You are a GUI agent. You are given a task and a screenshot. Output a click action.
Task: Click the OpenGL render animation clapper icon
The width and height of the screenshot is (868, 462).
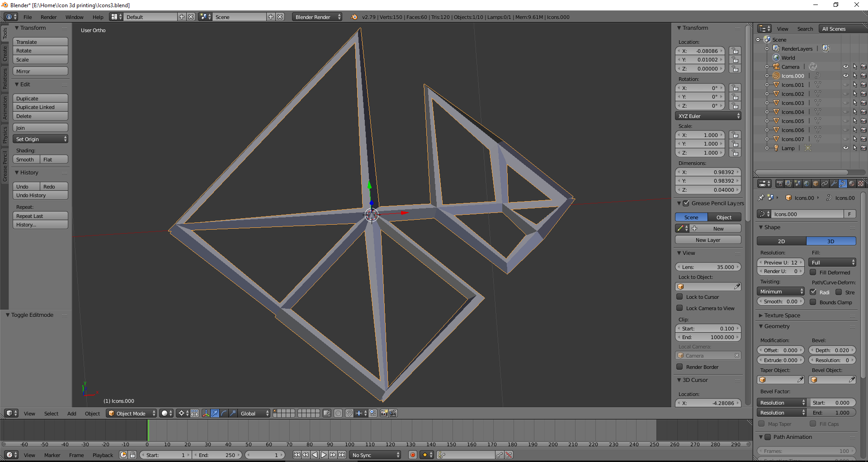pyautogui.click(x=393, y=413)
